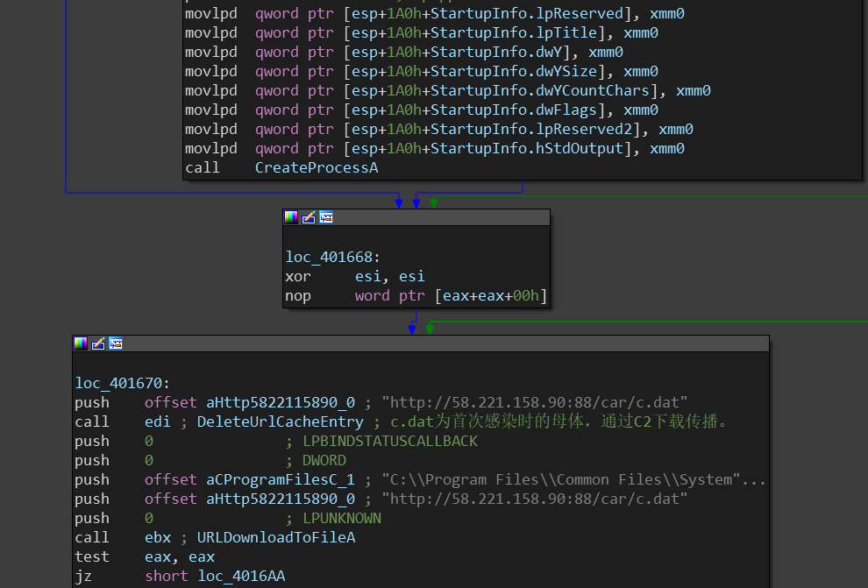Select the loc_401670 block title bar
The width and height of the screenshot is (868, 588).
(421, 344)
